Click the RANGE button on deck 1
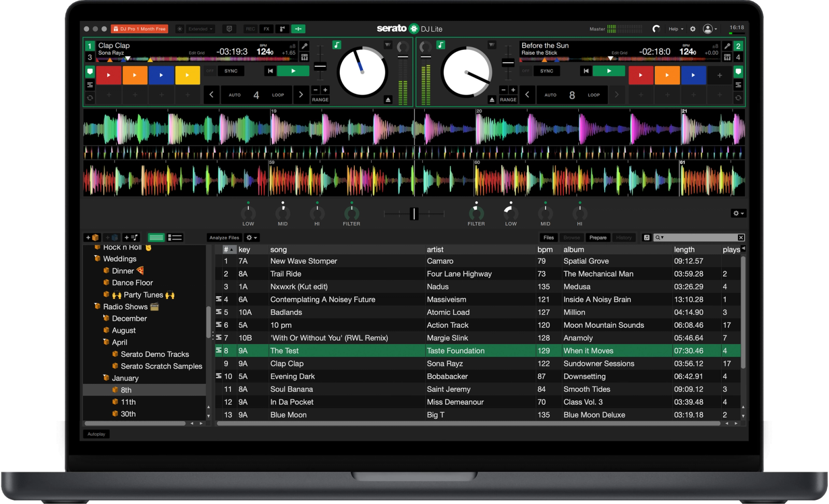Screen dimensions: 829x504 point(320,100)
